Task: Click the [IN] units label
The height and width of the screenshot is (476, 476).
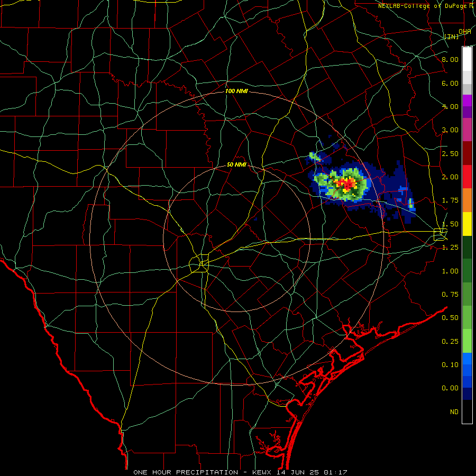Action: (452, 36)
